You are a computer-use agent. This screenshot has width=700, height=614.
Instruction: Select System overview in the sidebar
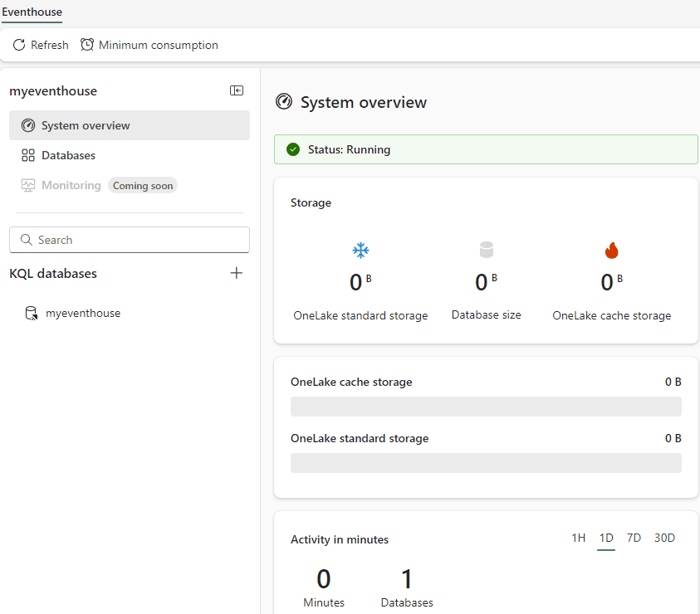point(130,125)
